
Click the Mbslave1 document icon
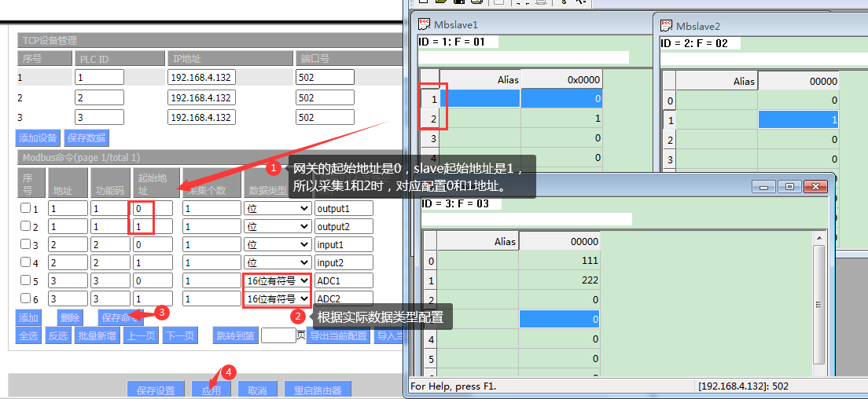click(x=424, y=25)
